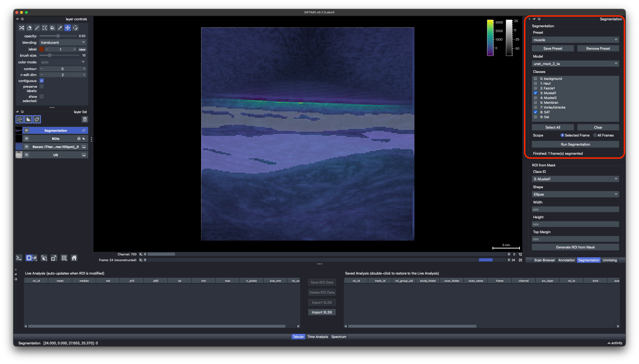The image size is (639, 364).
Task: Click Run Segmentation button
Action: [x=575, y=144]
